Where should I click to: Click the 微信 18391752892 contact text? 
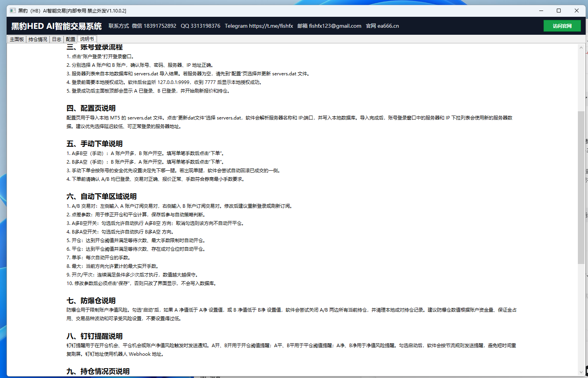[154, 26]
